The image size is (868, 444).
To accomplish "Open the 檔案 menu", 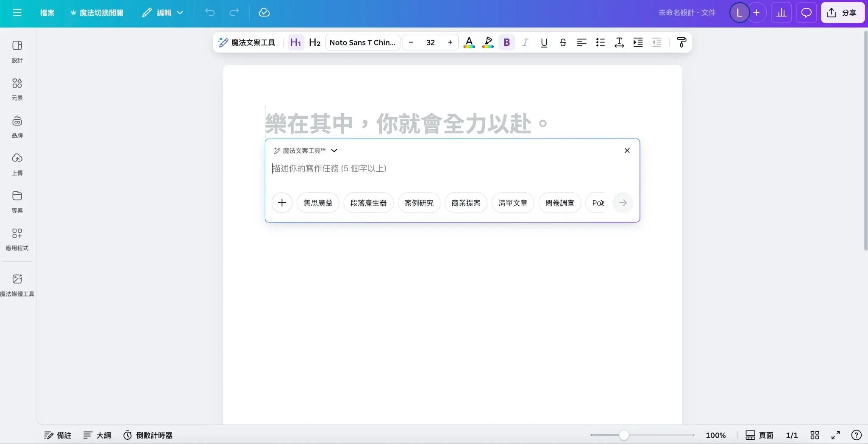I will click(47, 12).
